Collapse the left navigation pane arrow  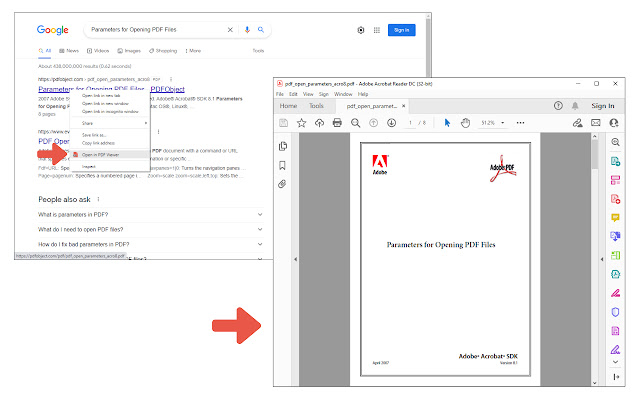[296, 259]
